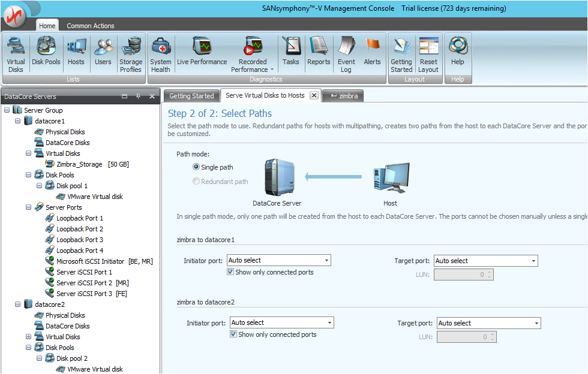Increase the LUN value for datacore2
Viewport: 588px width, 374px height.
493,334
